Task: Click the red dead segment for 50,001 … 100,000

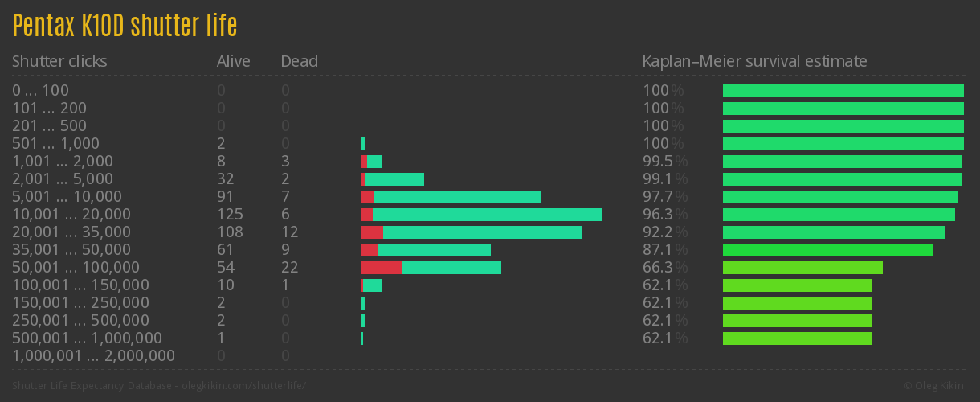Action: click(x=381, y=268)
